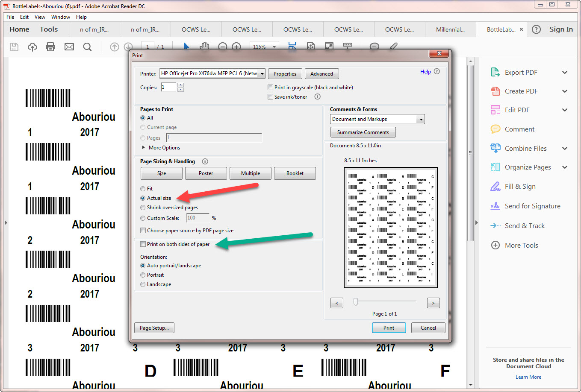The height and width of the screenshot is (392, 581).
Task: Select Landscape orientation
Action: 143,284
